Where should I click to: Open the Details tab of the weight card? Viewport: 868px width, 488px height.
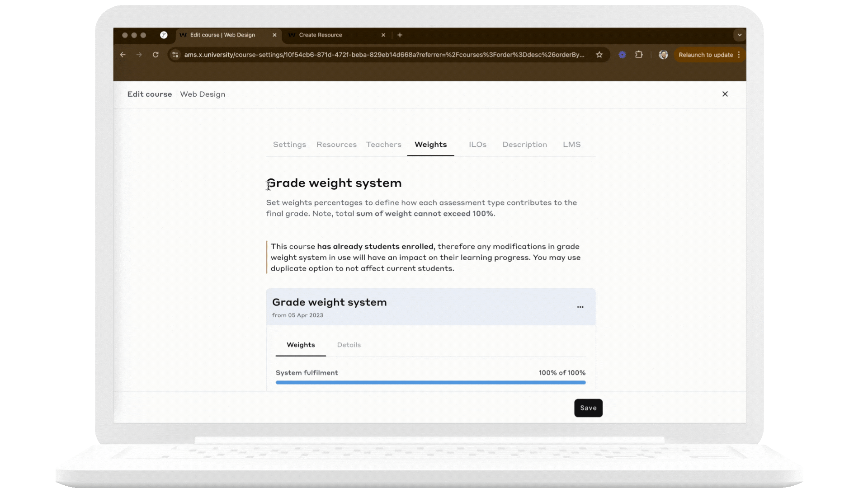[349, 344]
